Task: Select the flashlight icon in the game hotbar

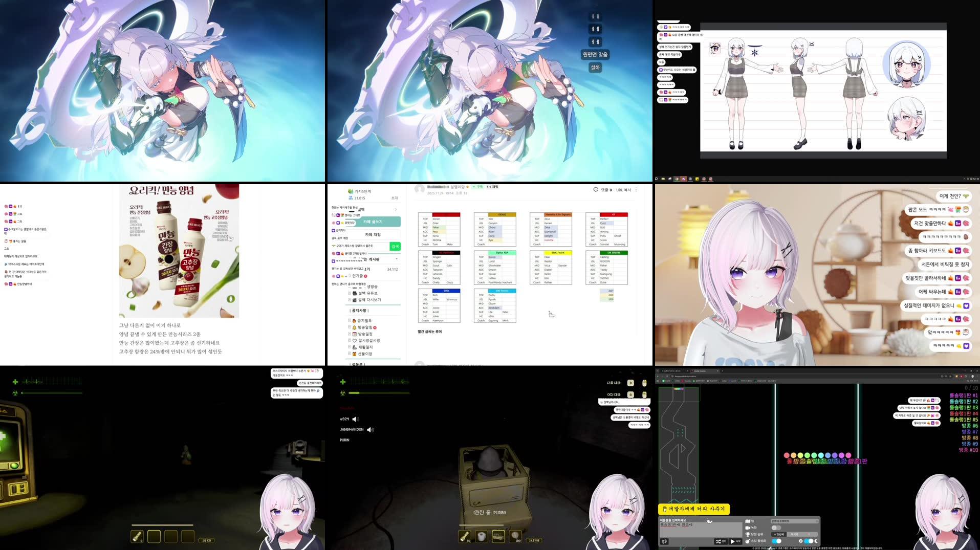Action: (137, 536)
